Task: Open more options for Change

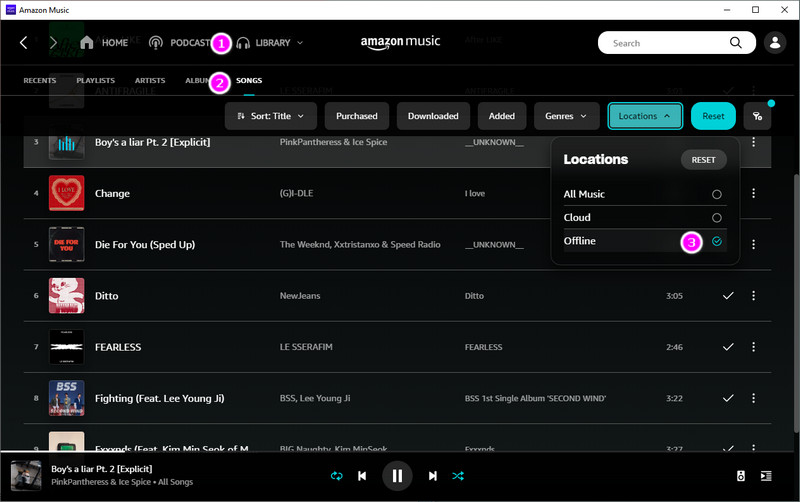Action: click(753, 193)
